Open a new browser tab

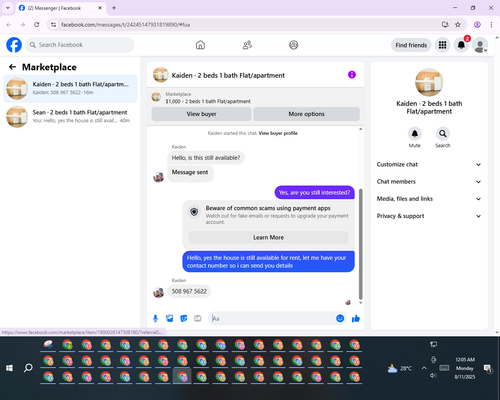114,8
